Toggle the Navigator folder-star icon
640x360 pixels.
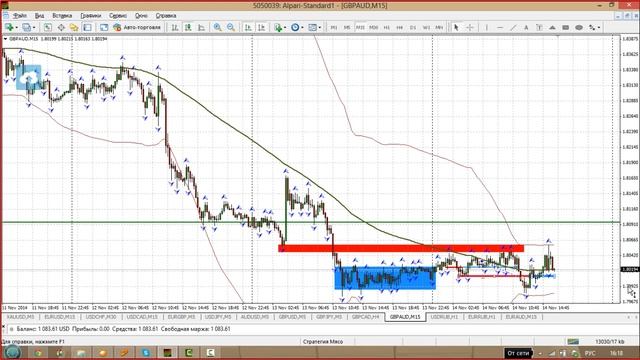[74, 27]
